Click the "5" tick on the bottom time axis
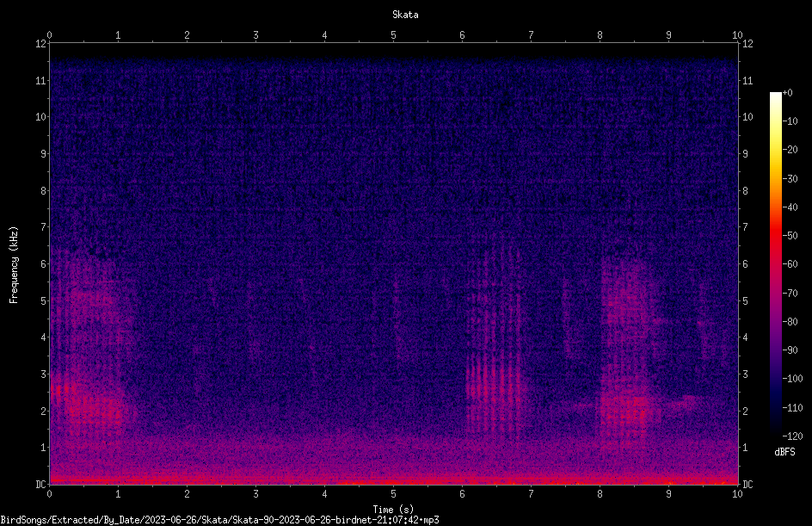The height and width of the screenshot is (526, 812). coord(394,494)
